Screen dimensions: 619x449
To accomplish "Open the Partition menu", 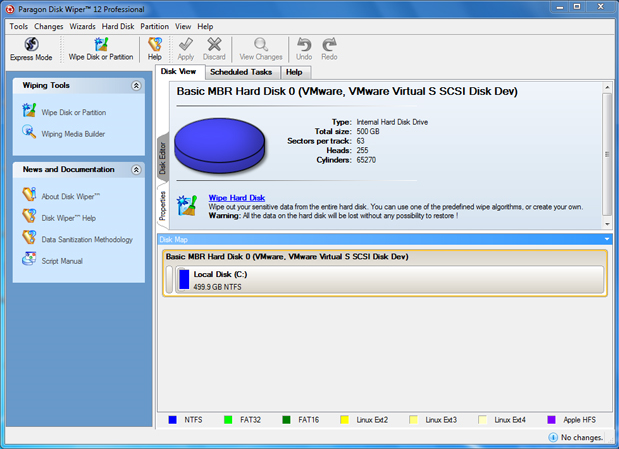I will click(154, 26).
